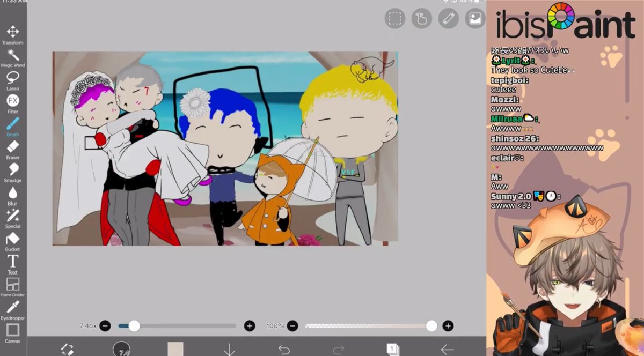Click chat username Miiruaa

(507, 118)
